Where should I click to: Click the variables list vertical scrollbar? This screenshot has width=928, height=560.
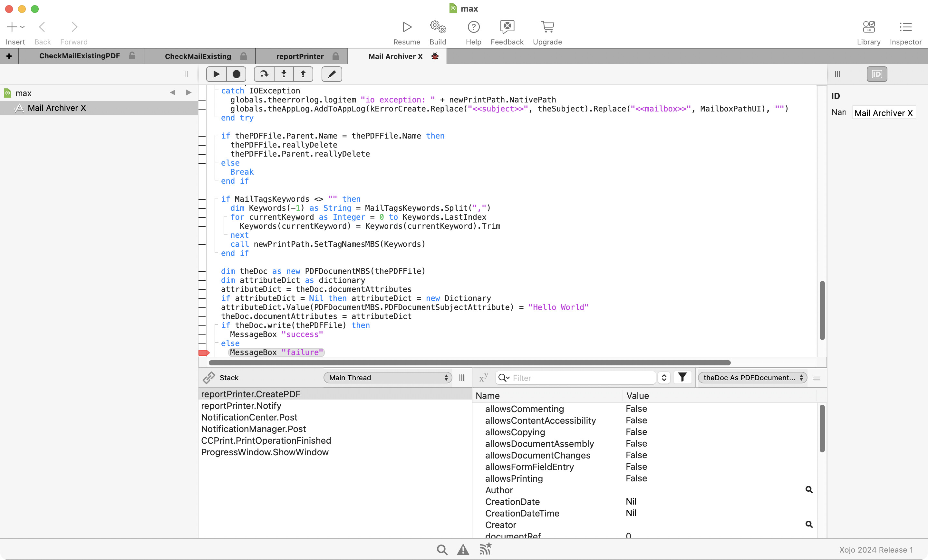[822, 428]
